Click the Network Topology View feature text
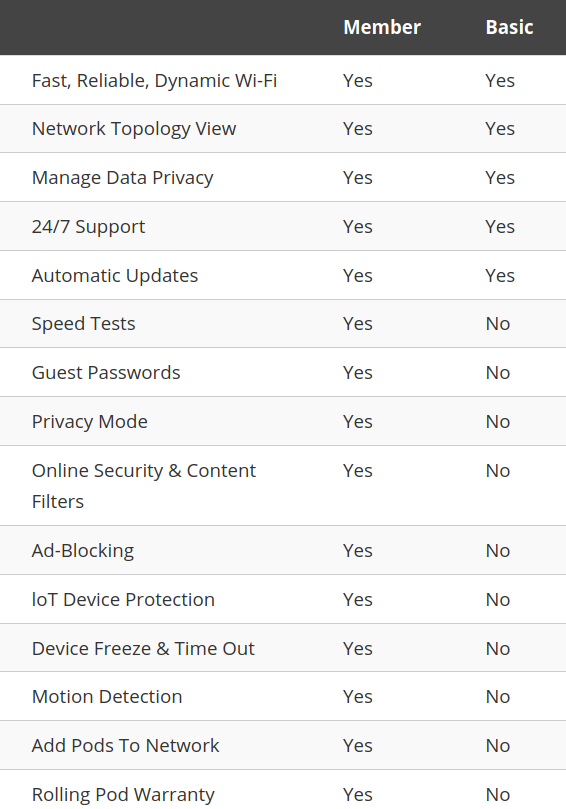Screen dimensions: 566x809 tap(134, 129)
